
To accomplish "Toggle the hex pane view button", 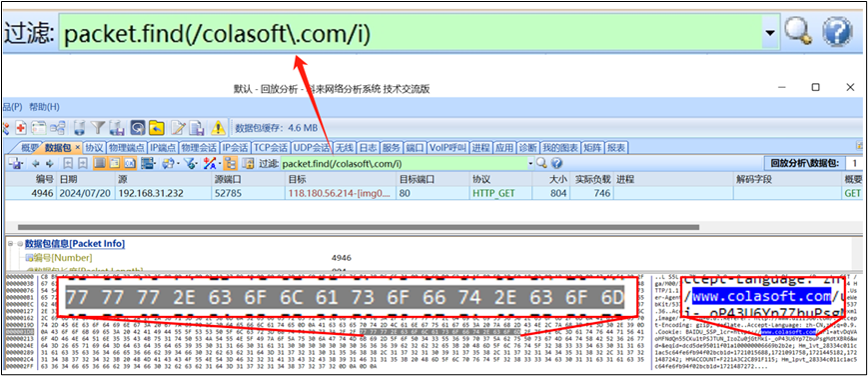I will click(x=130, y=164).
